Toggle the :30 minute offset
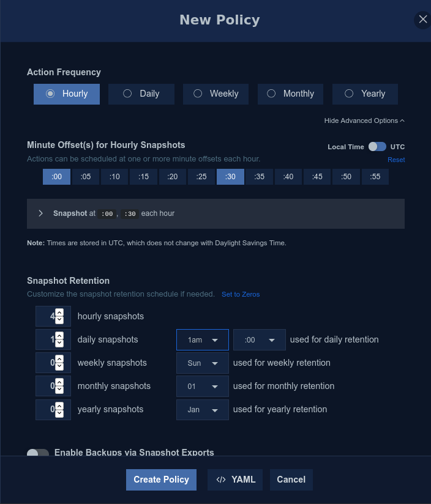The height and width of the screenshot is (504, 431). 230,177
